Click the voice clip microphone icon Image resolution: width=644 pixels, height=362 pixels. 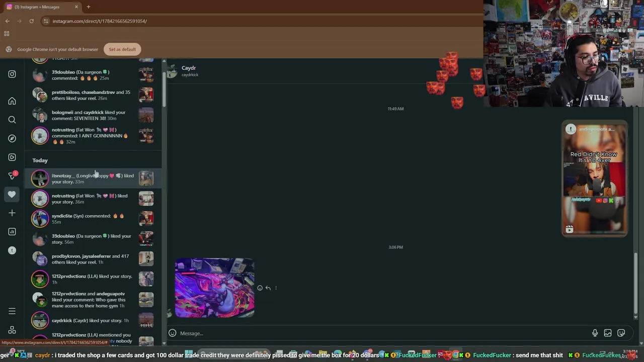pos(595,333)
